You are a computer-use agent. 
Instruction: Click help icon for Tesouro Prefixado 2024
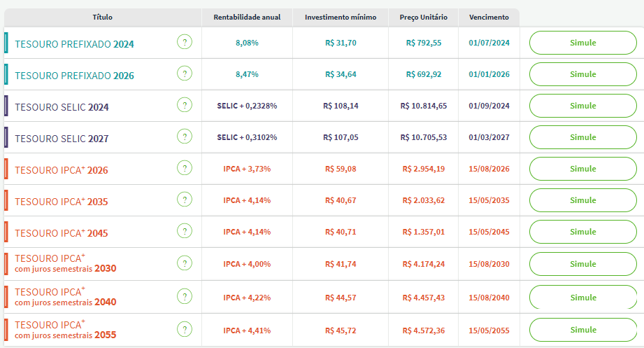tap(184, 43)
